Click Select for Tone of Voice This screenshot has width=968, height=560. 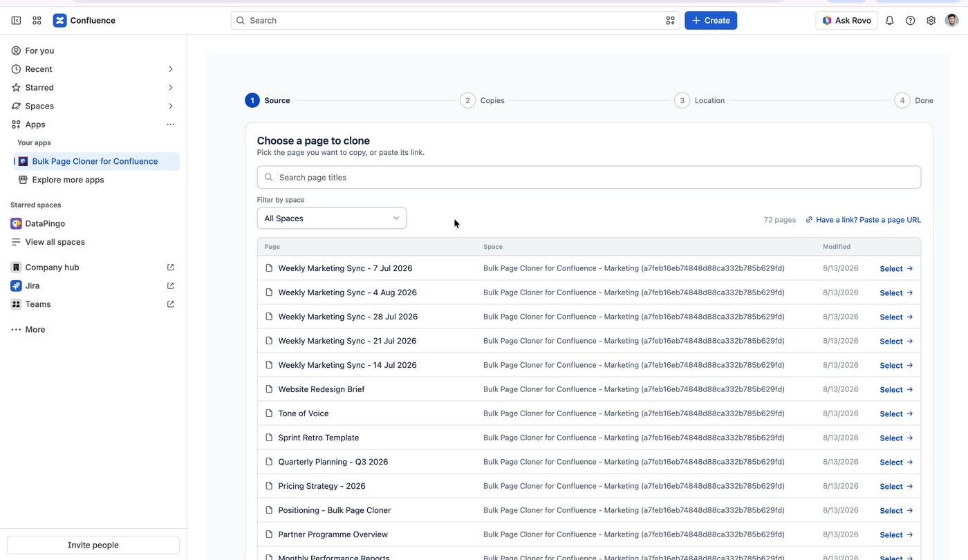click(x=896, y=413)
